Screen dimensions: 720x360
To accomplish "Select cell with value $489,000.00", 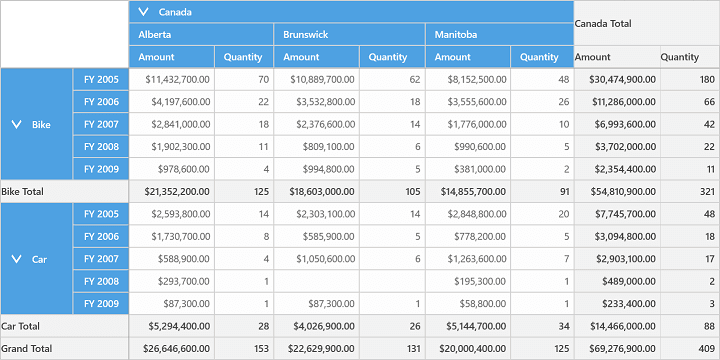I will [x=617, y=281].
